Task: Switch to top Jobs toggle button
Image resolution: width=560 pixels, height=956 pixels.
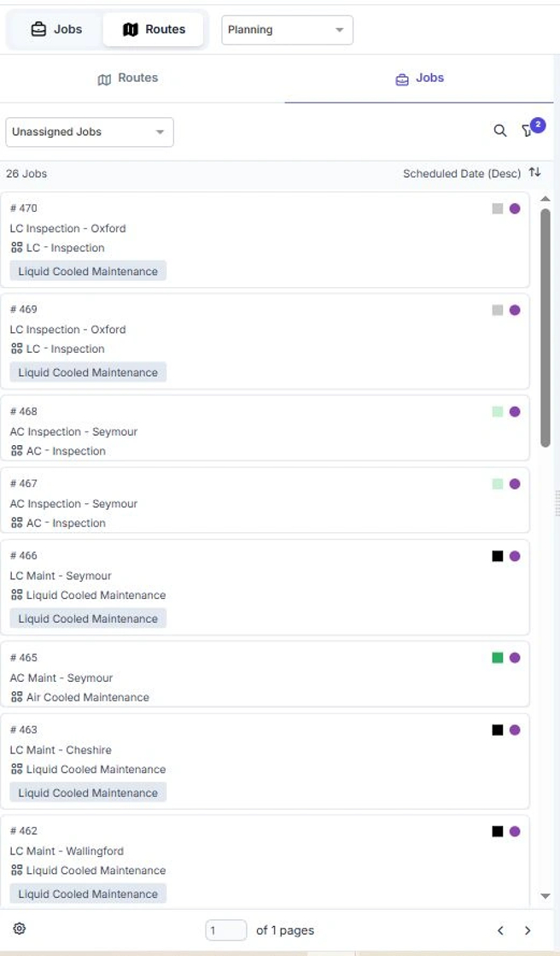Action: pyautogui.click(x=56, y=29)
